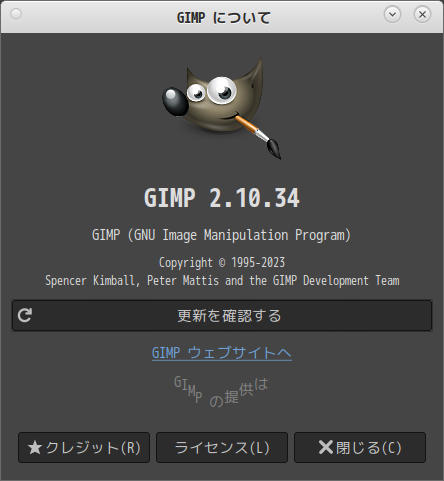
Task: Show the ライセンス(L) license button
Action: 222,447
